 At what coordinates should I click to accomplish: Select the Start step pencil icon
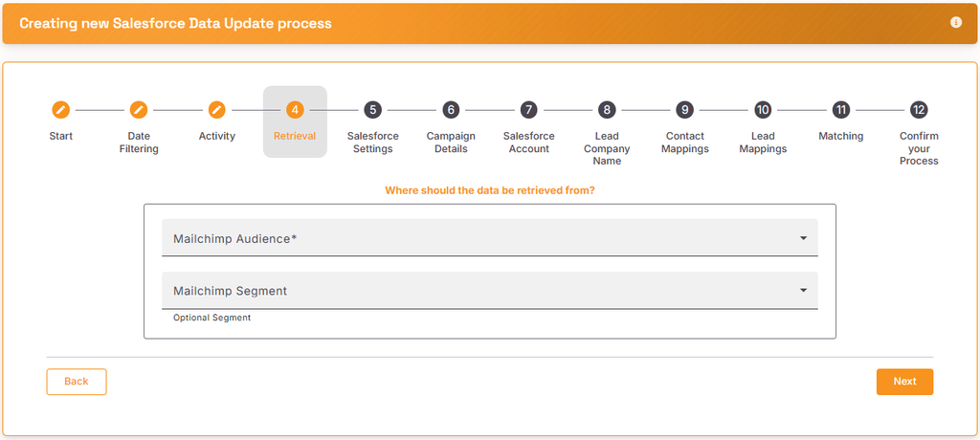60,110
